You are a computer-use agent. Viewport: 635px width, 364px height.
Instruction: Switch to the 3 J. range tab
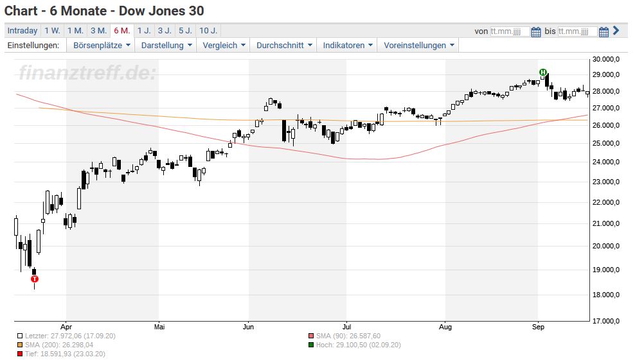165,31
